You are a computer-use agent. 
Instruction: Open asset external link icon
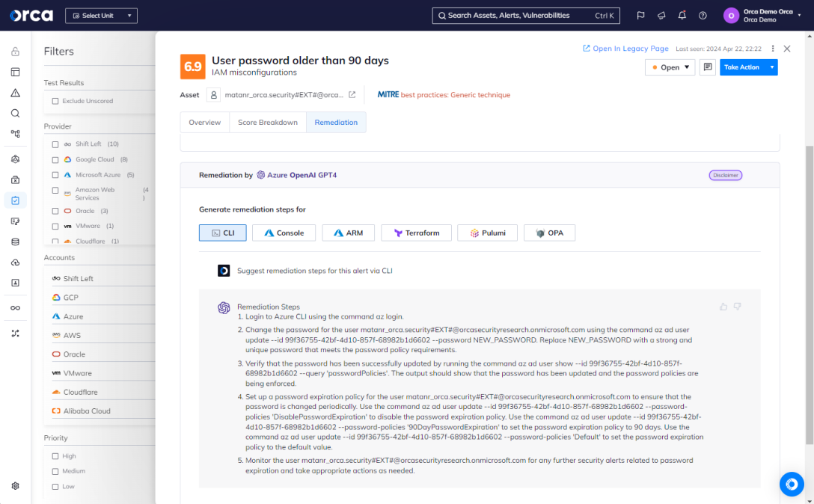(x=352, y=94)
